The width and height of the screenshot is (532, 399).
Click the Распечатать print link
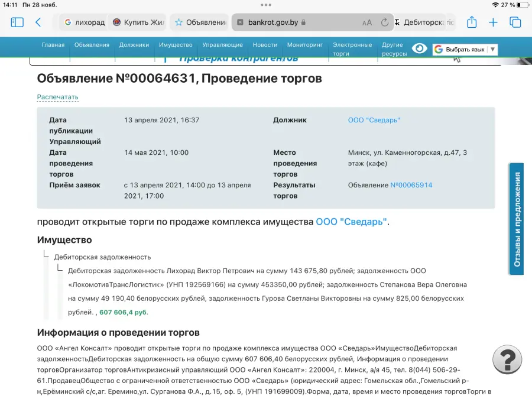point(58,97)
